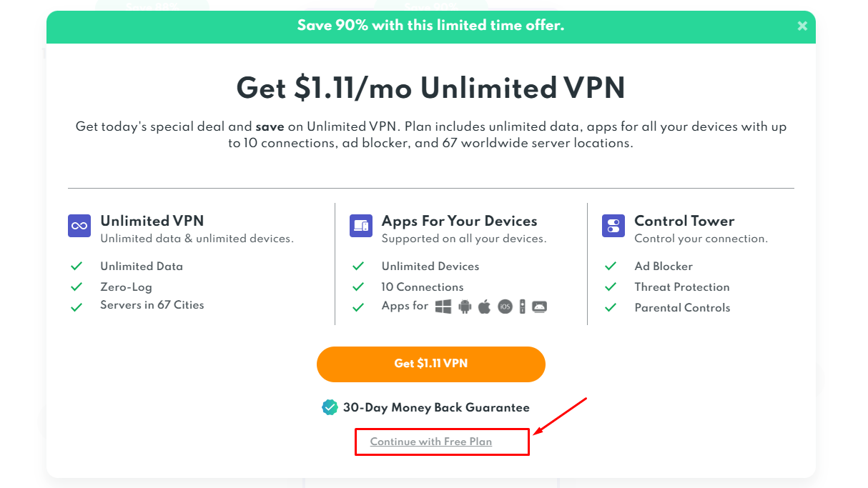
Task: Click the verified badge beside money back guarantee
Action: point(330,407)
